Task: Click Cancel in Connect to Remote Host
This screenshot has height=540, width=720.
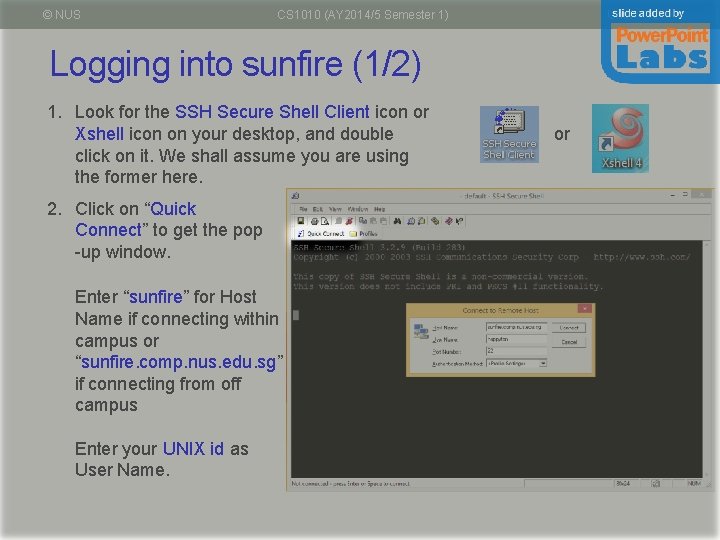Action: click(568, 342)
